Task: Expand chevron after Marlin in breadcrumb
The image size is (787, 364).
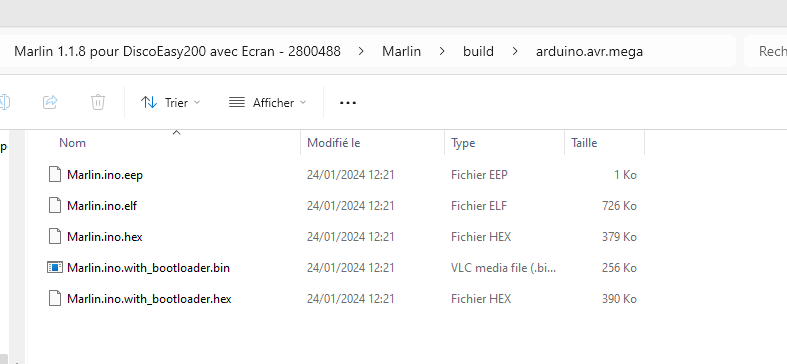Action: [442, 51]
